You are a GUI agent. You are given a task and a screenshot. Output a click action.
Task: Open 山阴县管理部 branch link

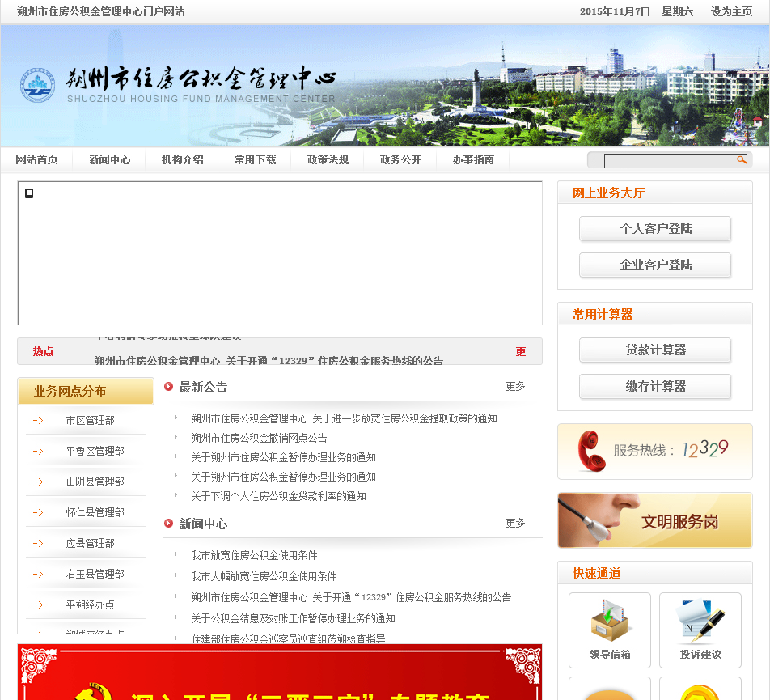click(x=95, y=482)
